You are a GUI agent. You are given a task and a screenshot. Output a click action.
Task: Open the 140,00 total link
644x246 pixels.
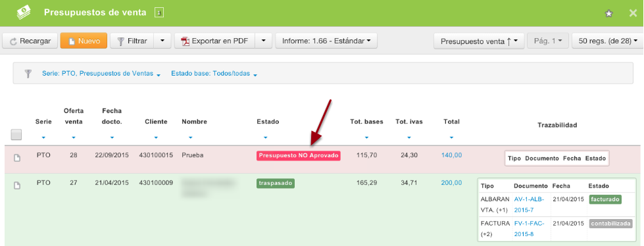coord(451,155)
